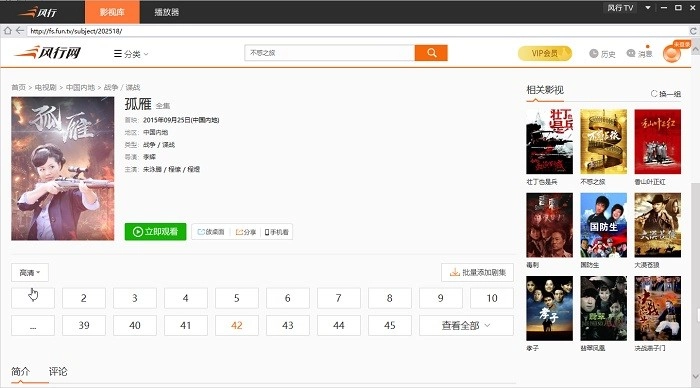Select episode 9
Viewport: 700px width, 388px height.
pos(441,298)
